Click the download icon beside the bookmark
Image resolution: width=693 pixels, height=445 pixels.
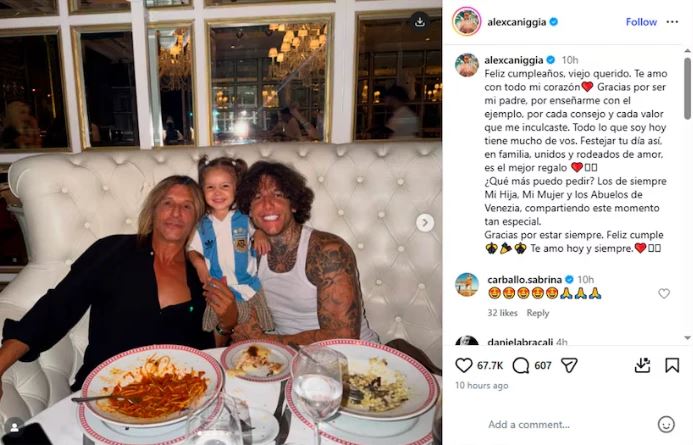point(642,365)
